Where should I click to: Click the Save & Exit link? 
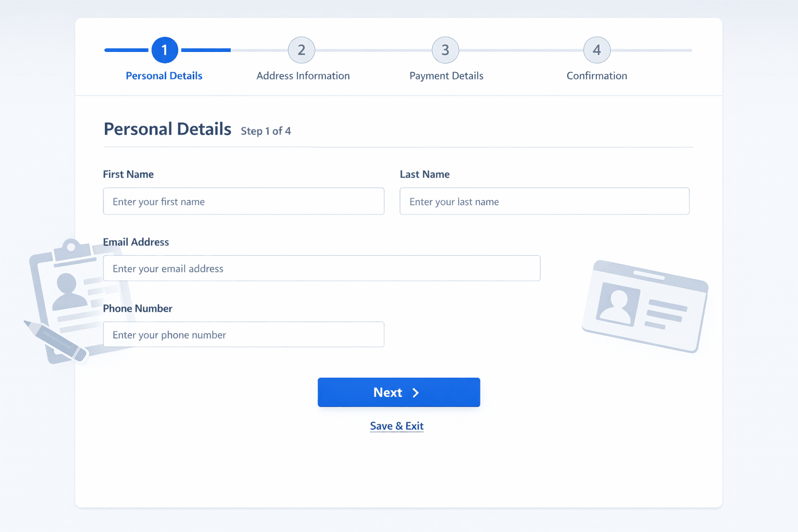tap(396, 425)
